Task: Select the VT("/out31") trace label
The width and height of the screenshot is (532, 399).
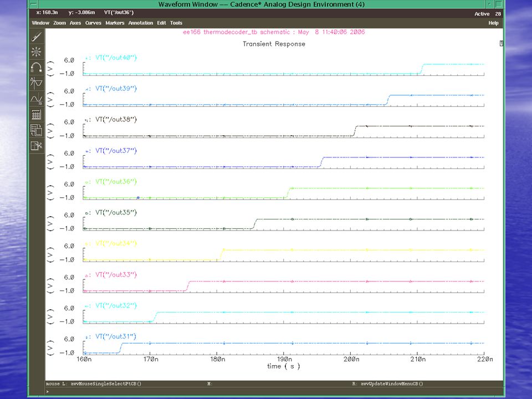Action: tap(116, 336)
